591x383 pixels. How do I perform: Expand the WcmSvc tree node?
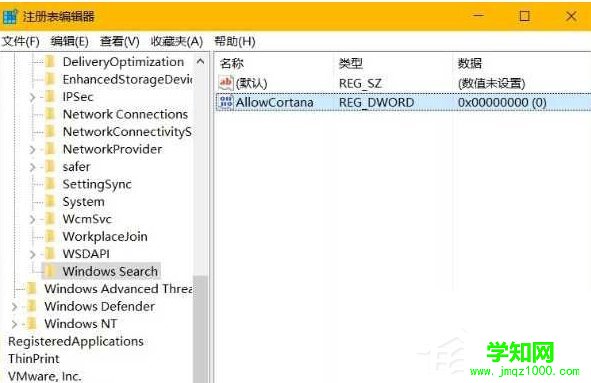click(32, 219)
